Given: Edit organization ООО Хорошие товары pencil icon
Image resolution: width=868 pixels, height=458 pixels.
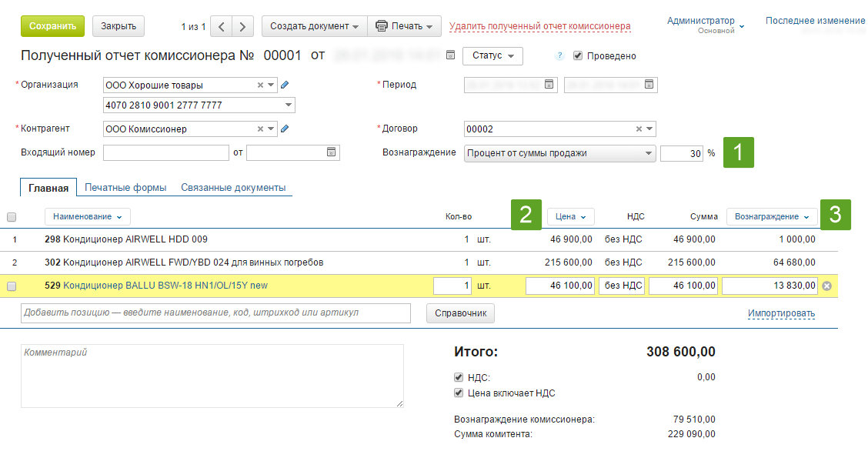Looking at the screenshot, I should (285, 85).
